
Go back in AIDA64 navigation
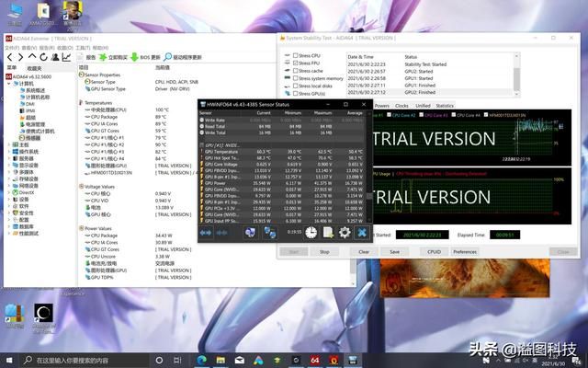(x=10, y=57)
